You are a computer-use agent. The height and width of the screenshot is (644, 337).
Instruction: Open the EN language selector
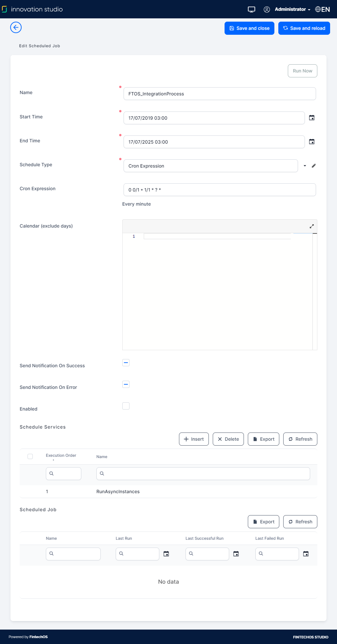pyautogui.click(x=323, y=9)
